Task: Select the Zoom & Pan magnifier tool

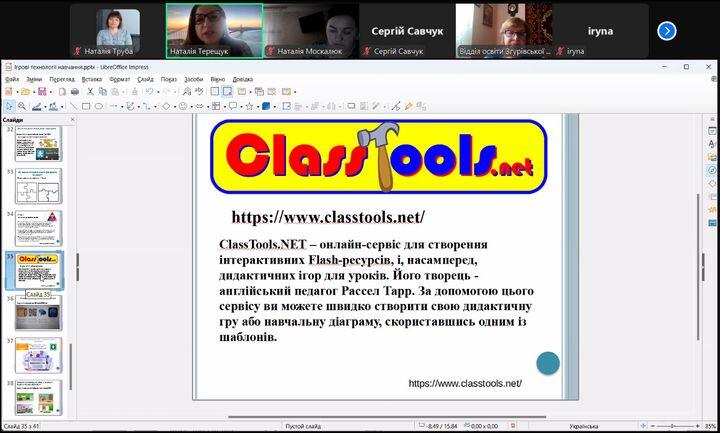Action: tap(22, 107)
